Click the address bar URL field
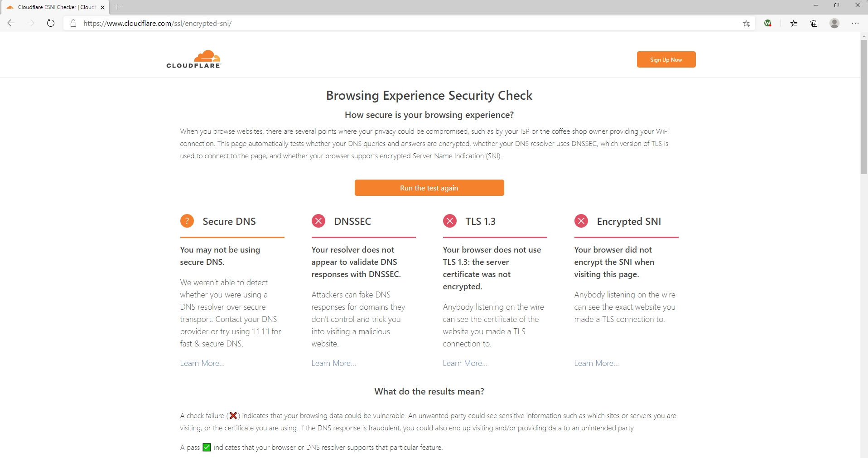Image resolution: width=868 pixels, height=458 pixels. pos(362,24)
